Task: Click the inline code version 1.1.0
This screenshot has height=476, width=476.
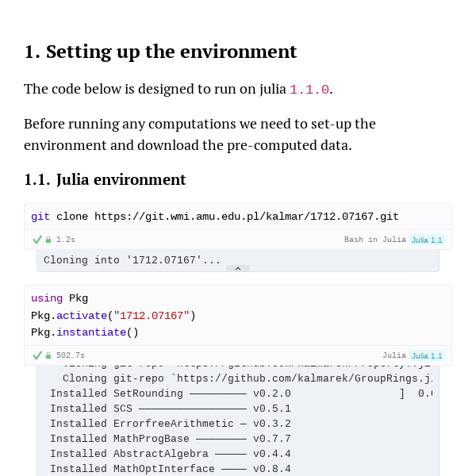Action: (x=309, y=90)
